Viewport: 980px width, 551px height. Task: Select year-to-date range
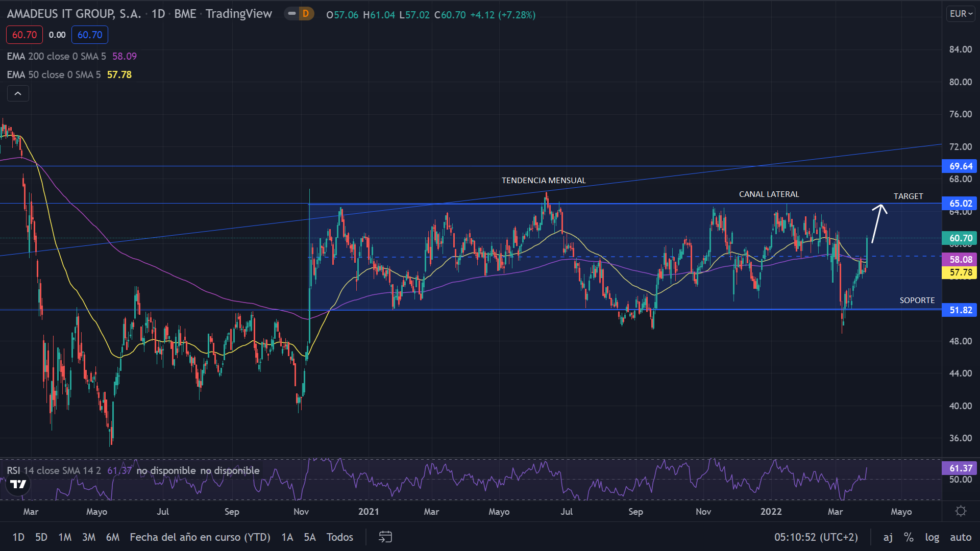pos(200,537)
